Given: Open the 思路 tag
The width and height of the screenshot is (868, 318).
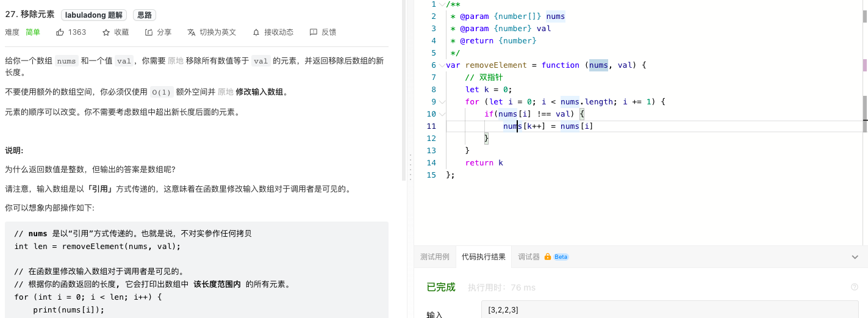Looking at the screenshot, I should [x=143, y=15].
